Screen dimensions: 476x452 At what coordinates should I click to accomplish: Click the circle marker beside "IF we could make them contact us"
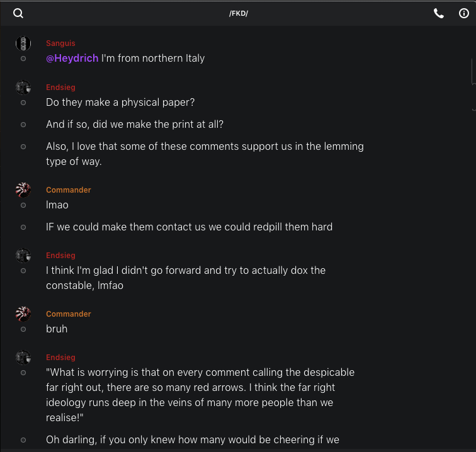click(x=23, y=227)
